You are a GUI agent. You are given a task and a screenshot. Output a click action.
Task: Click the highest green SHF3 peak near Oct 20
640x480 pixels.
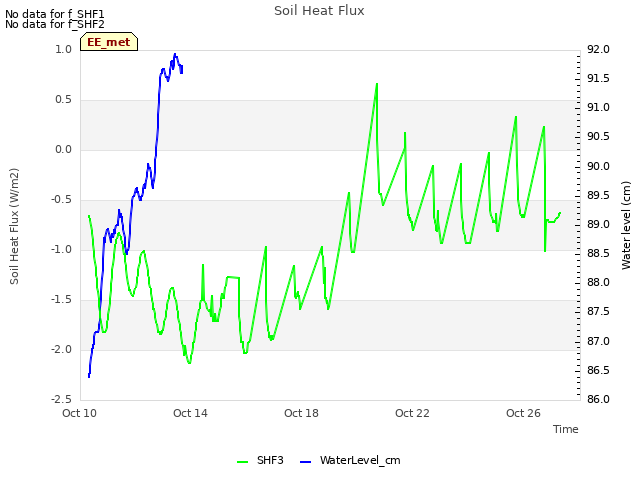[377, 84]
